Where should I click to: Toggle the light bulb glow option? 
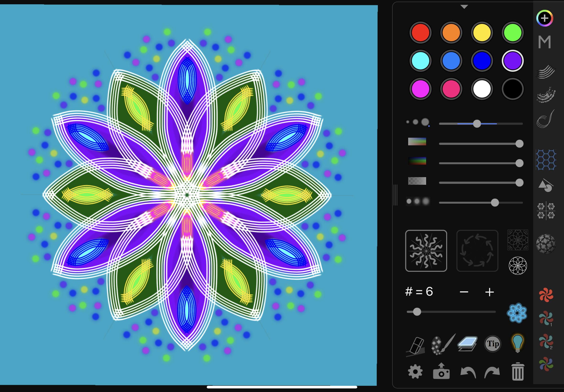click(x=518, y=343)
